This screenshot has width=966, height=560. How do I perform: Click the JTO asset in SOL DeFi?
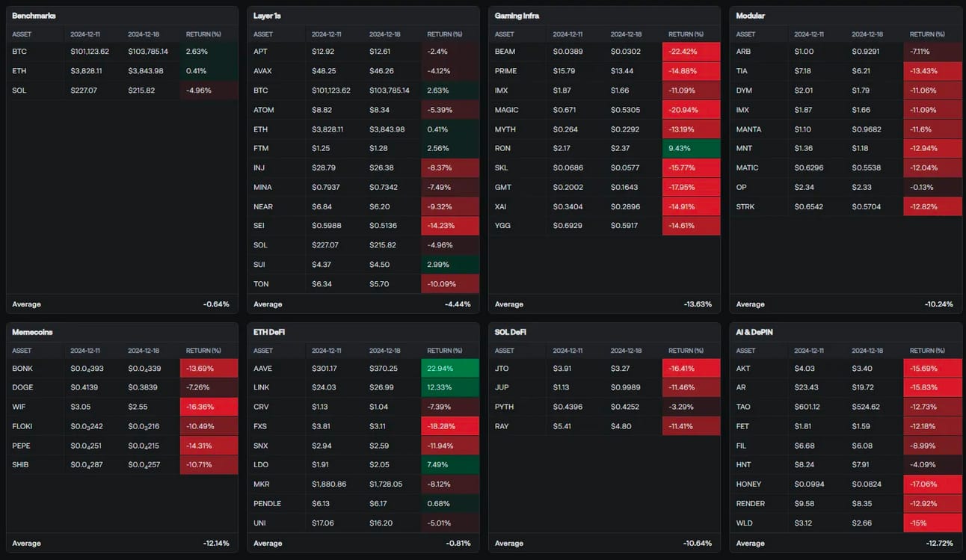[502, 369]
